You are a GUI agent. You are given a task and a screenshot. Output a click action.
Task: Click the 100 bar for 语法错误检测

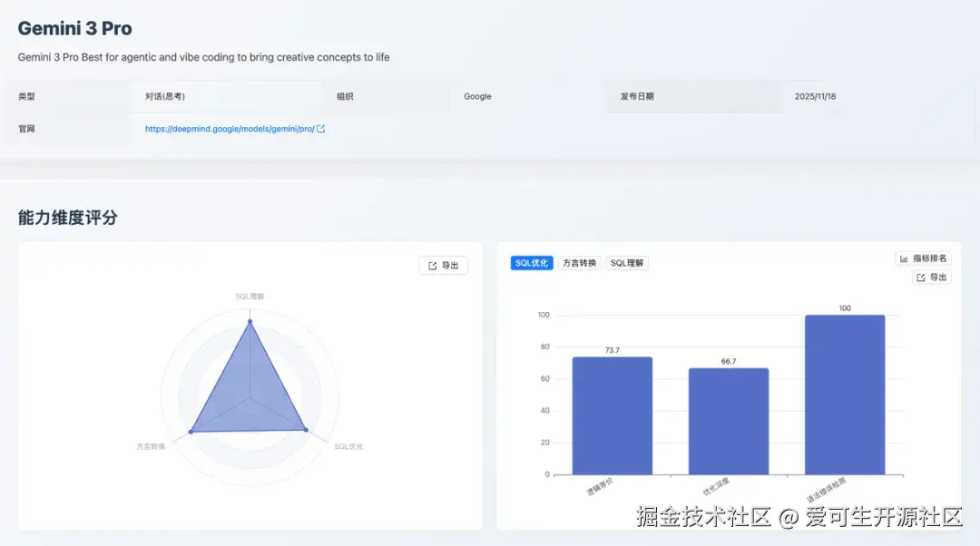845,395
